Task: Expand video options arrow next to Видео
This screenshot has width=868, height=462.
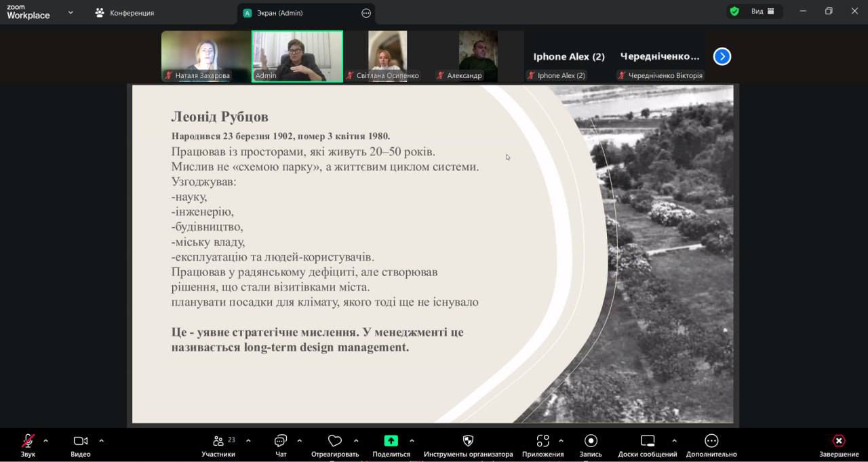Action: pos(102,441)
